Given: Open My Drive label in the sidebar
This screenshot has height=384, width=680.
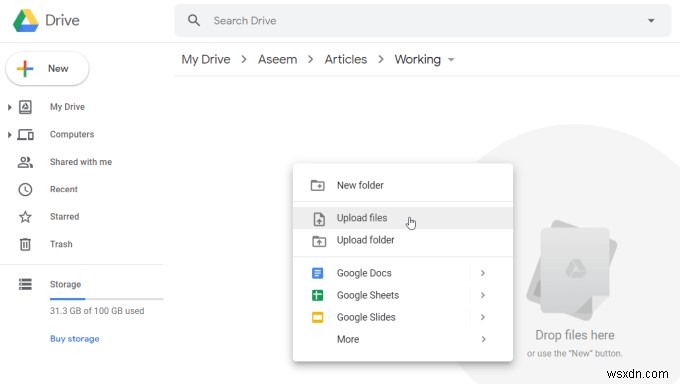Looking at the screenshot, I should [67, 107].
